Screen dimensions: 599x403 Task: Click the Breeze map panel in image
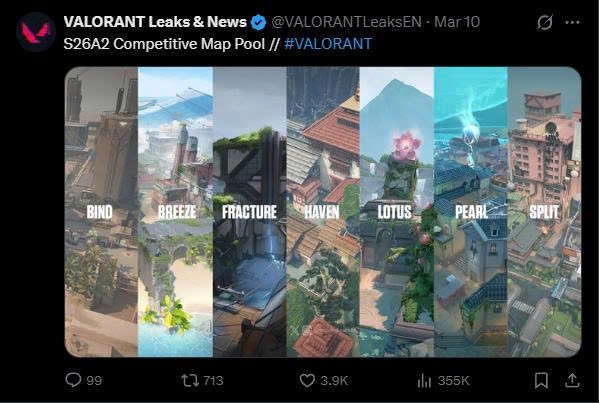pyautogui.click(x=175, y=212)
